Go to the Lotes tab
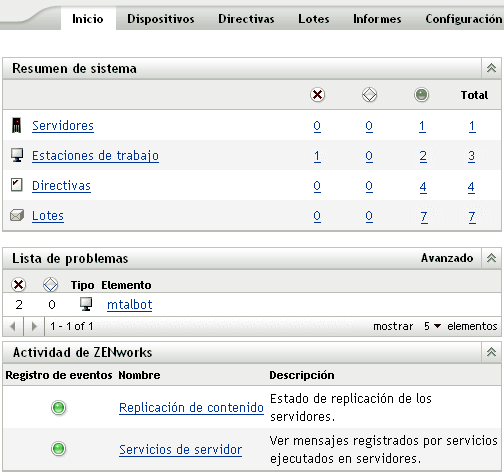The image size is (504, 475). click(313, 19)
